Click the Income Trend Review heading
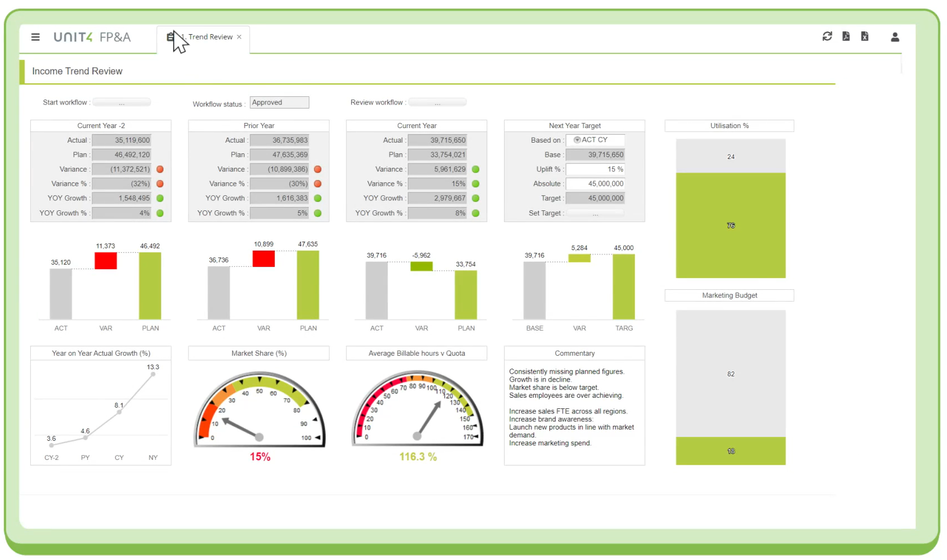This screenshot has width=947, height=560. pos(77,71)
